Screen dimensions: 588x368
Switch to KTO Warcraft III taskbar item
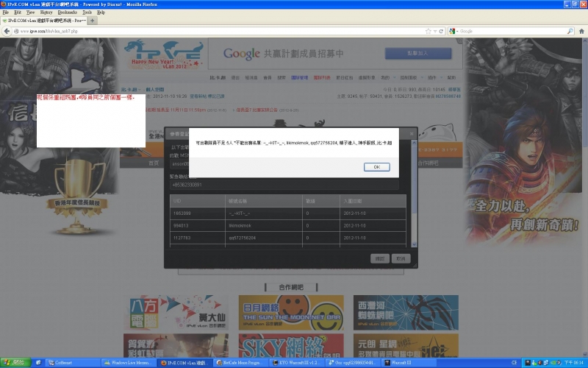pos(298,363)
